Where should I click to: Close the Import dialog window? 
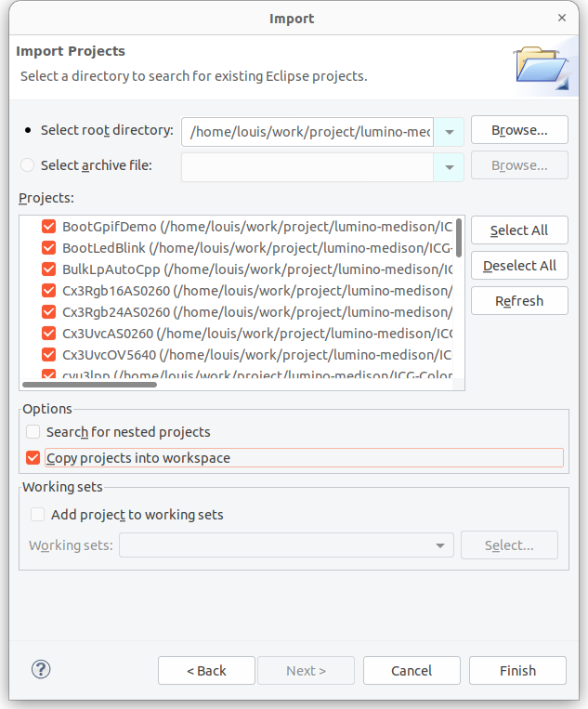[562, 18]
